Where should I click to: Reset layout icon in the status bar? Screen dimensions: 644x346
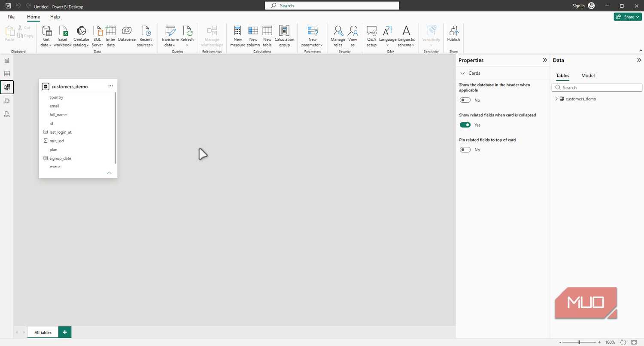pos(623,342)
